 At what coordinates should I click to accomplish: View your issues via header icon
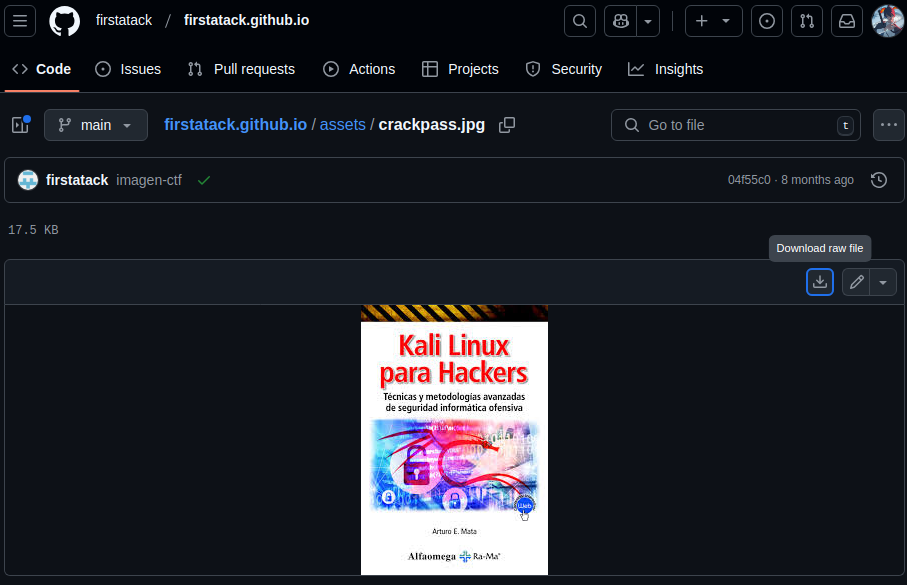(x=766, y=21)
